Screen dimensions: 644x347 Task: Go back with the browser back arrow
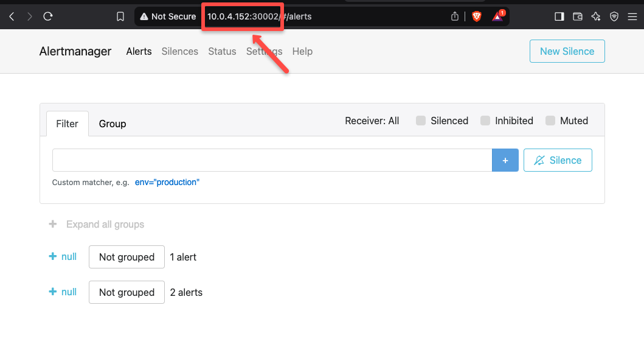click(x=12, y=16)
